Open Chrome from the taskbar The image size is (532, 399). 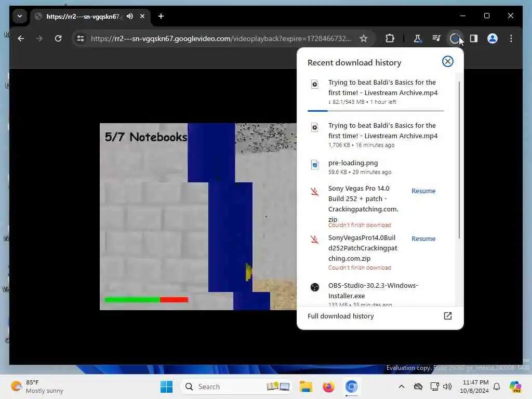pos(352,387)
